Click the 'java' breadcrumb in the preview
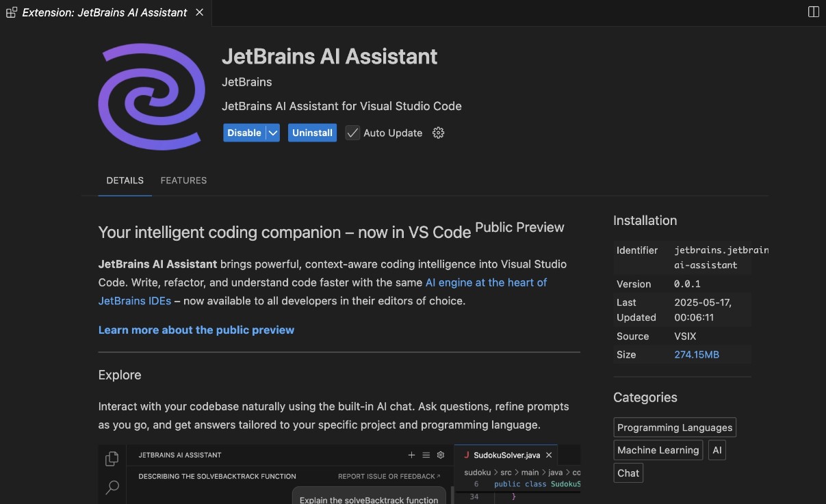This screenshot has width=826, height=504. point(555,473)
